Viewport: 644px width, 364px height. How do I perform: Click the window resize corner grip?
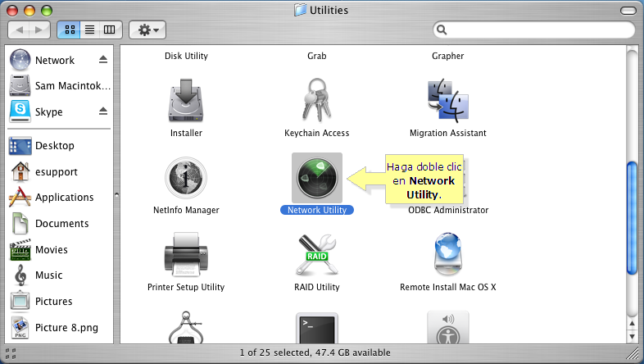pyautogui.click(x=634, y=353)
